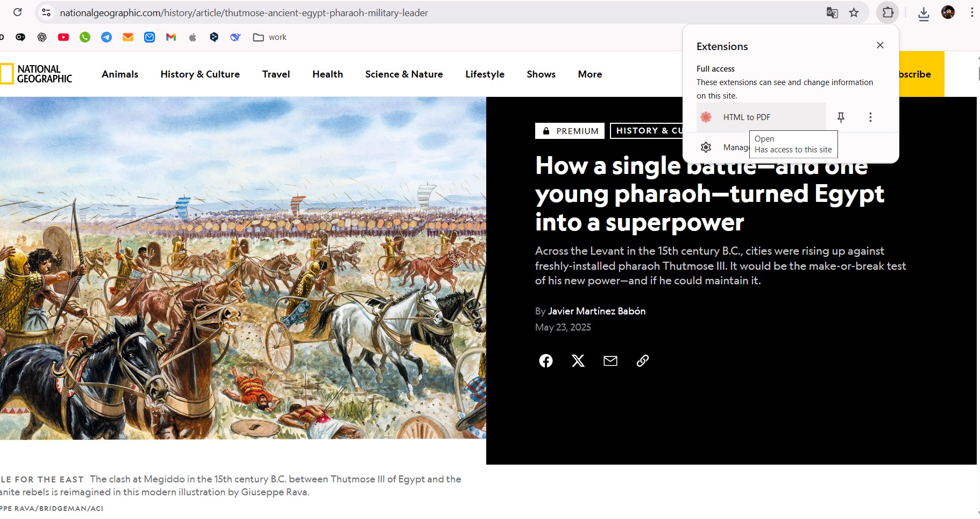
Task: Open the orange envelope mail bookmark
Action: click(x=128, y=37)
